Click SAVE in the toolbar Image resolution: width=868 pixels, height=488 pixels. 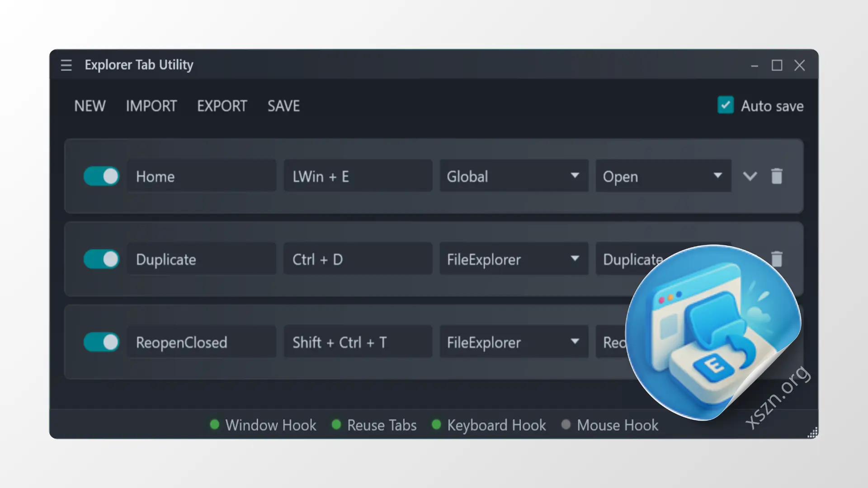coord(283,106)
